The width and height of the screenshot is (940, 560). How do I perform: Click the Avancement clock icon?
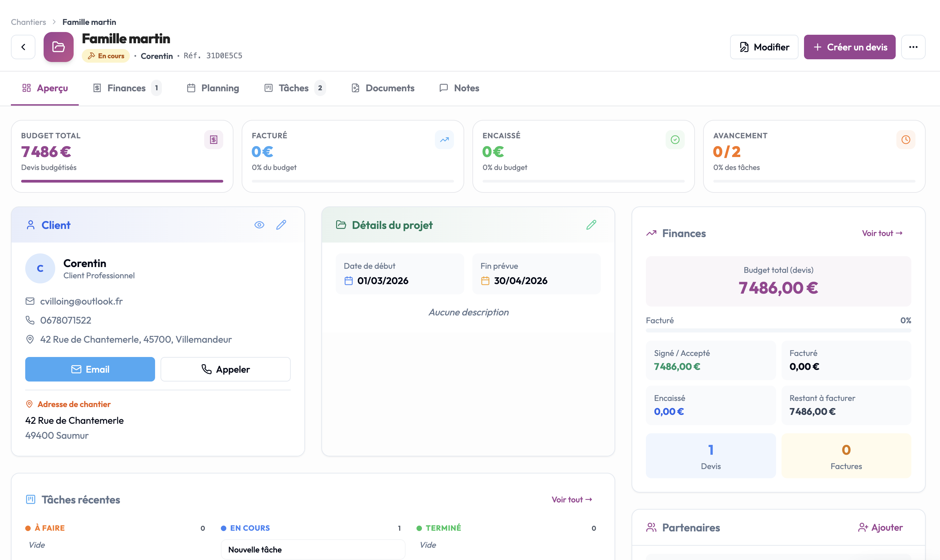[x=906, y=140]
